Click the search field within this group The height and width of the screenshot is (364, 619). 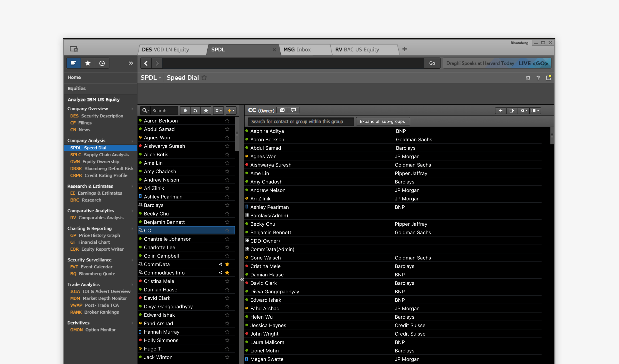click(301, 121)
